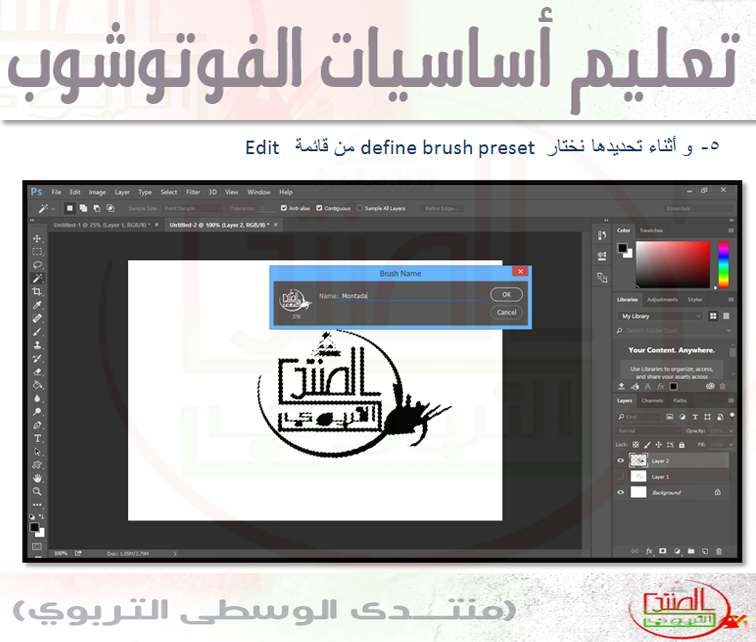The image size is (756, 642).
Task: Select the Pen tool
Action: 37,425
